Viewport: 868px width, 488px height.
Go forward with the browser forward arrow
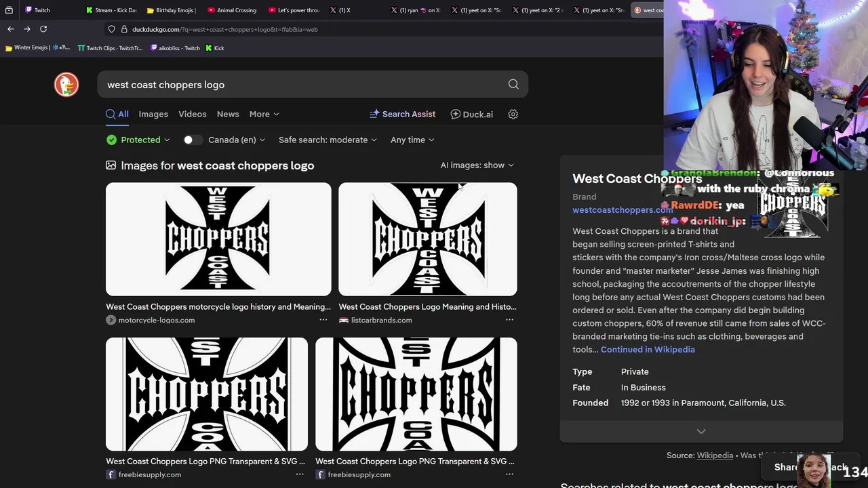coord(27,29)
